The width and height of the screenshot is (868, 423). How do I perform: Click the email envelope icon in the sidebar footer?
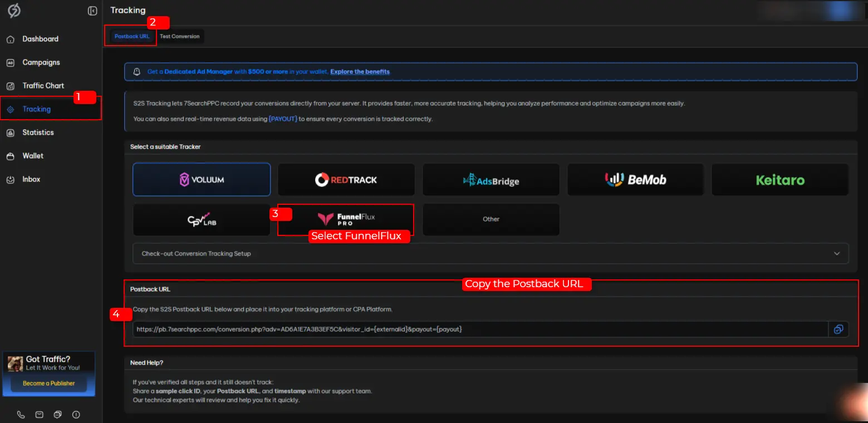(x=40, y=415)
